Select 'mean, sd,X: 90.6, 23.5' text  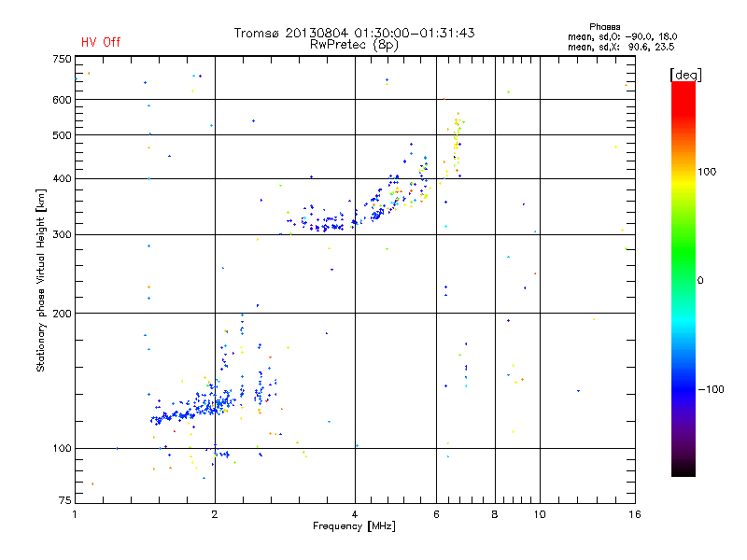(x=621, y=48)
